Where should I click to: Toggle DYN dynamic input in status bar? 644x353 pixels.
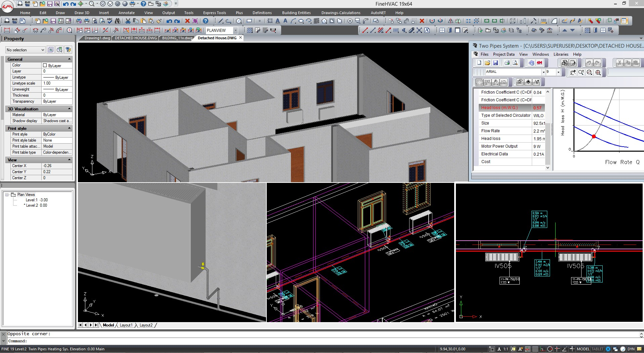pyautogui.click(x=631, y=349)
